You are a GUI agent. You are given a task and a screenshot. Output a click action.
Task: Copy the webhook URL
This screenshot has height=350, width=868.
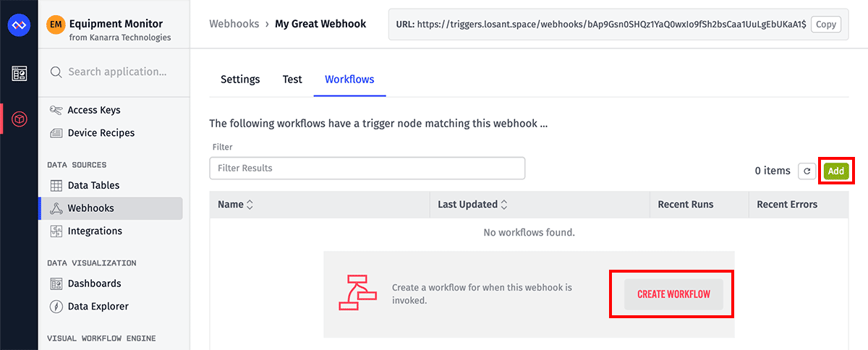pos(825,25)
